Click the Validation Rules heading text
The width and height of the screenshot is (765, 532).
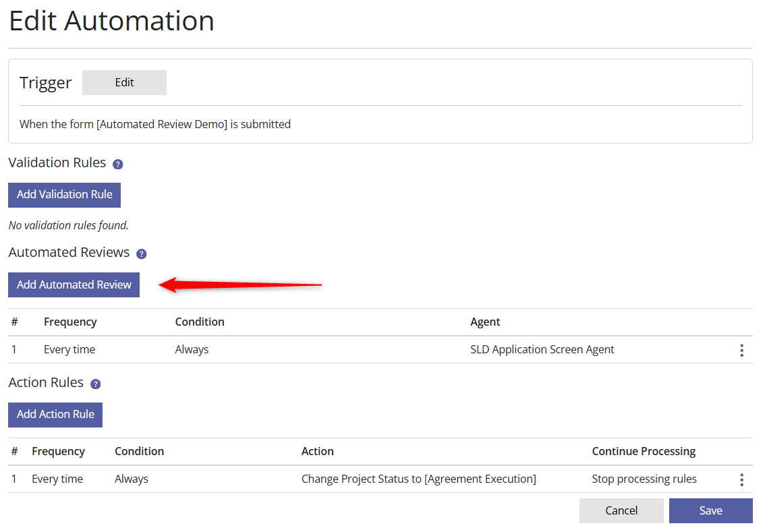point(57,162)
